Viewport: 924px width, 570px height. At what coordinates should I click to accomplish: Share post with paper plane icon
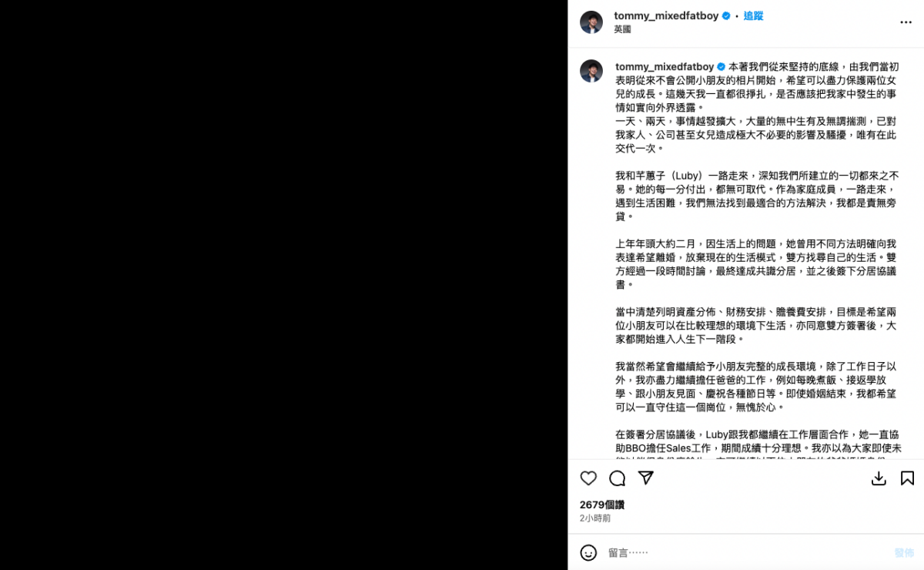646,478
